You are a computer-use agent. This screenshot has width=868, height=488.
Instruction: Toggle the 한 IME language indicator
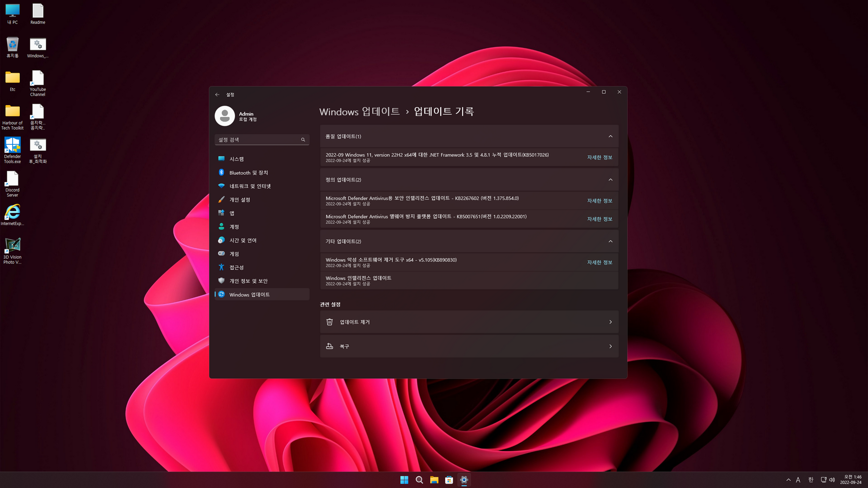[810, 480]
